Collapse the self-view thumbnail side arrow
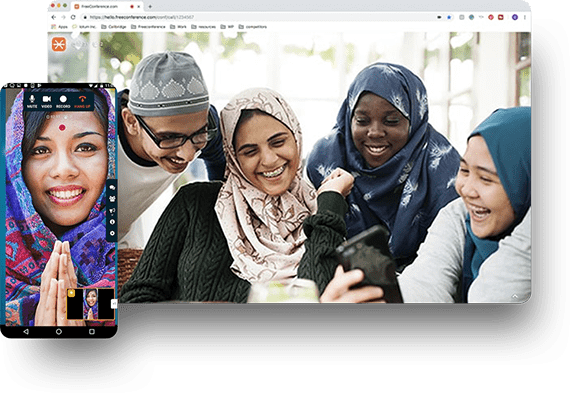 click(114, 303)
